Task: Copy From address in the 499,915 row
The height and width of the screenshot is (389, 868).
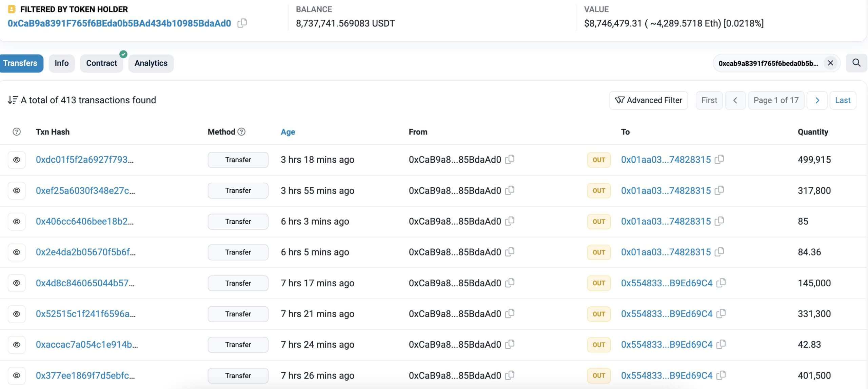Action: click(x=510, y=159)
